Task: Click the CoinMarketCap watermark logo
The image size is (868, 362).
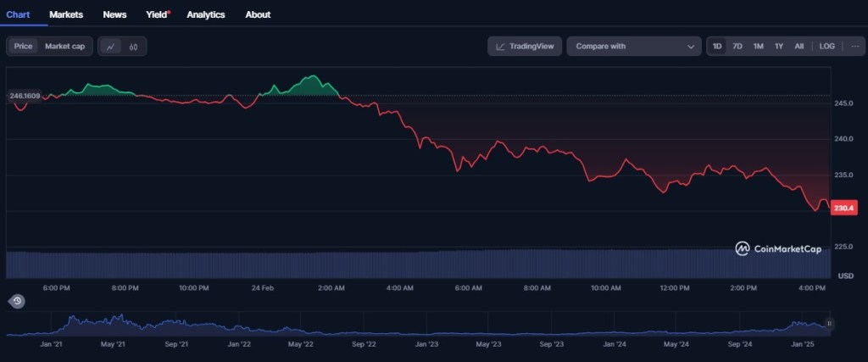Action: point(778,248)
